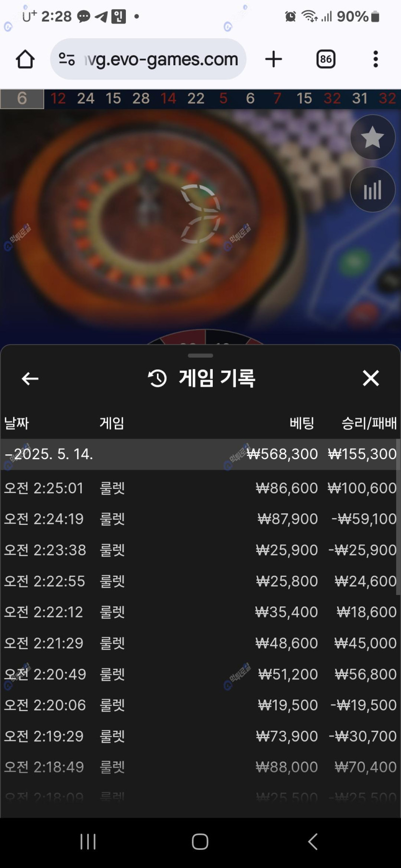Go back with the left arrow in 게임 기록
Screen dimensions: 401x868
30,379
